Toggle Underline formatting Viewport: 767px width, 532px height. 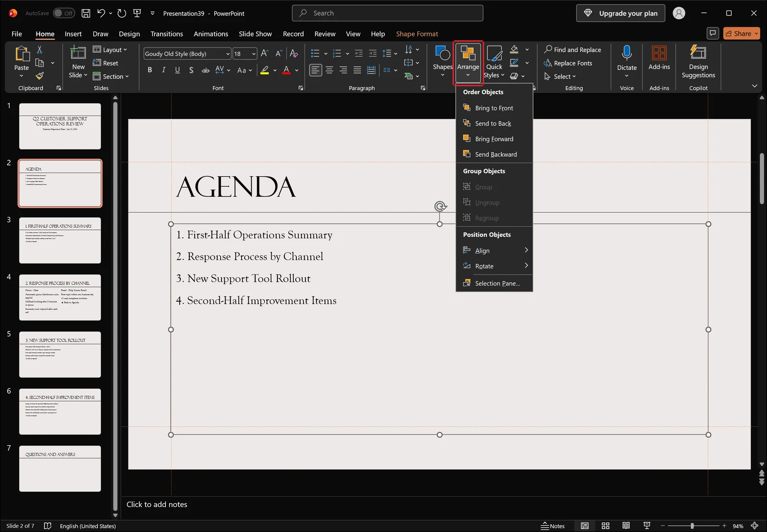[x=177, y=70]
